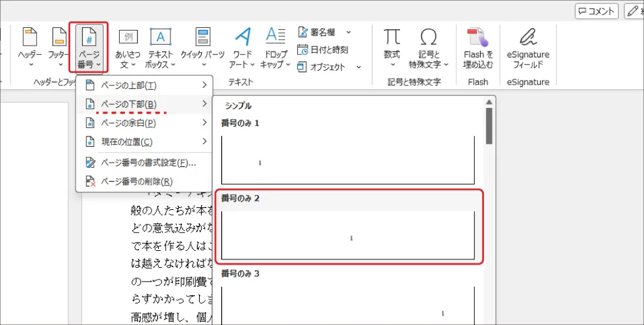
Task: Expand arrow beside 現在の位置(C)
Action: pyautogui.click(x=204, y=142)
